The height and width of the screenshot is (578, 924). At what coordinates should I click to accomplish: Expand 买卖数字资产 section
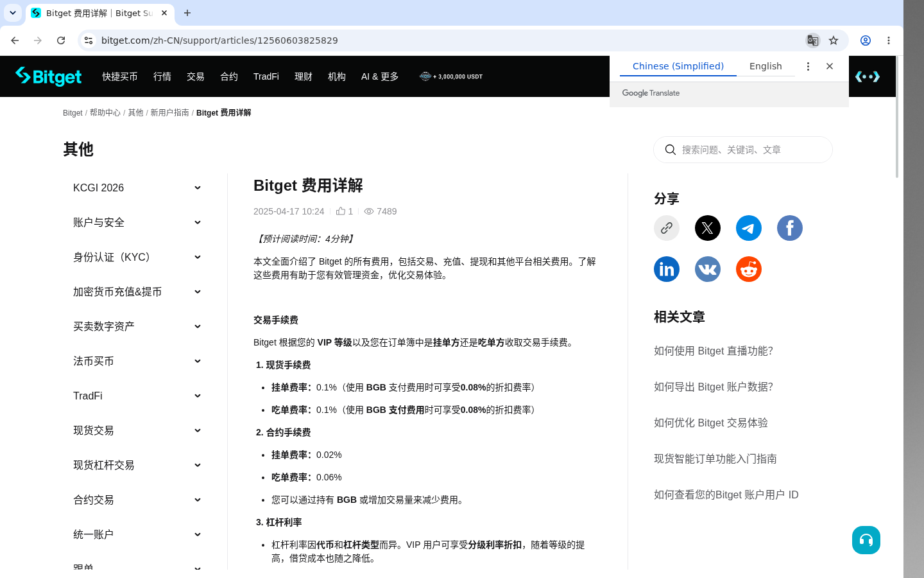click(x=137, y=326)
